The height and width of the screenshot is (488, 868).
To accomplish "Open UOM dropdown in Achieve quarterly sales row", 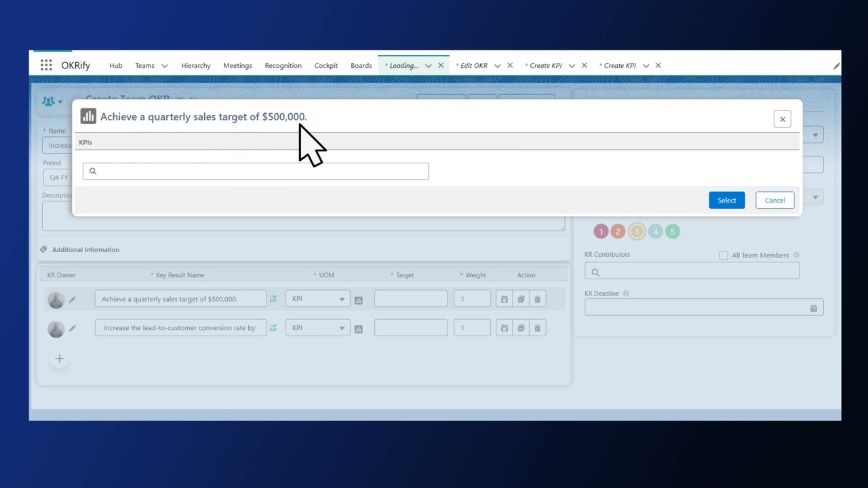I will (x=317, y=299).
